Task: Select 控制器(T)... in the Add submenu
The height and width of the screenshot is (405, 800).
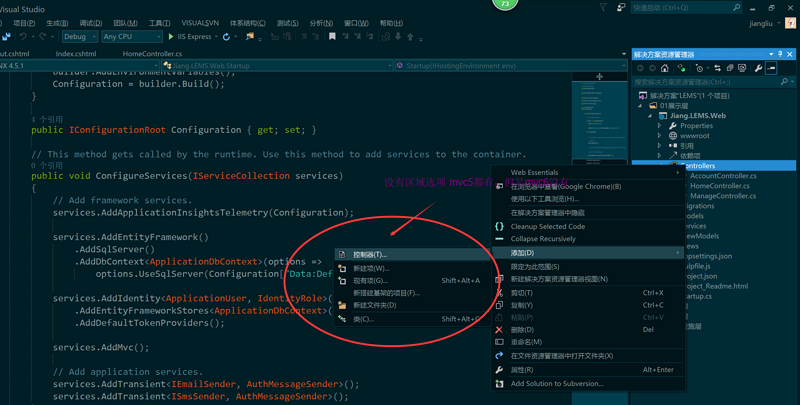Action: pos(412,255)
